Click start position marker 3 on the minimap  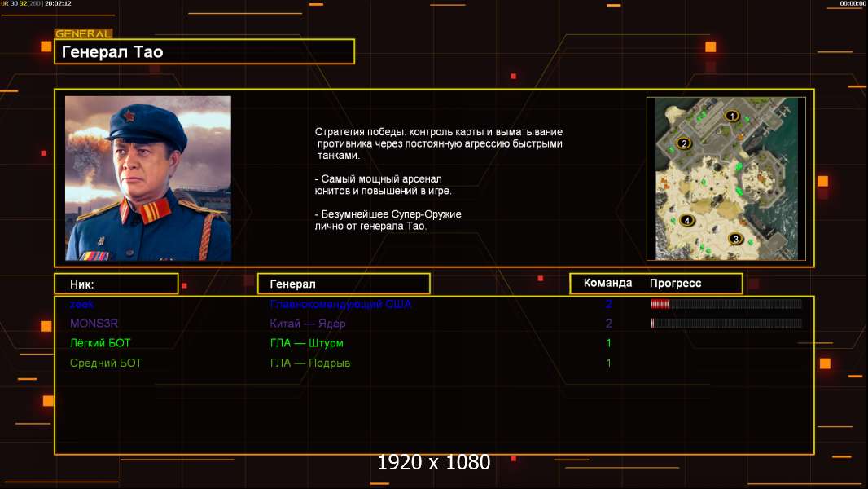tap(736, 240)
